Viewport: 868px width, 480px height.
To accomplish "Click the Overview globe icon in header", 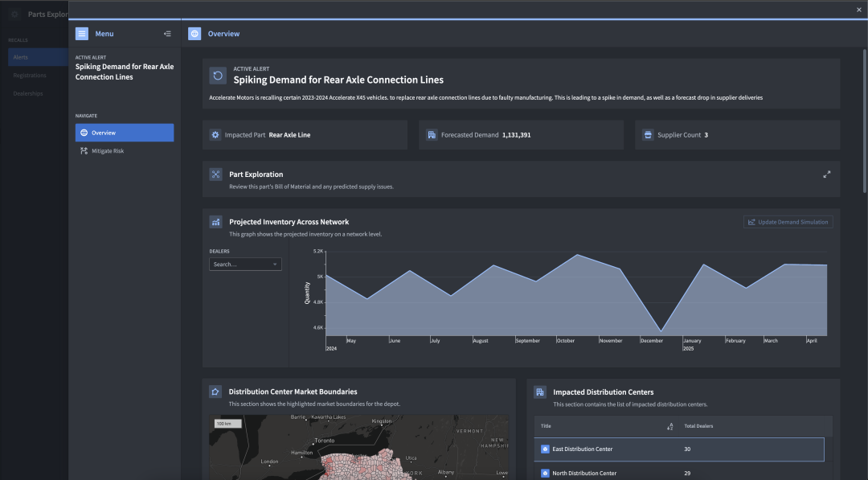I will click(x=194, y=34).
